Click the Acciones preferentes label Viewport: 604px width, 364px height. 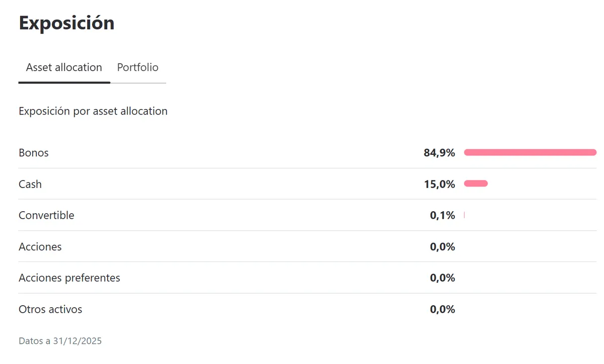point(69,278)
